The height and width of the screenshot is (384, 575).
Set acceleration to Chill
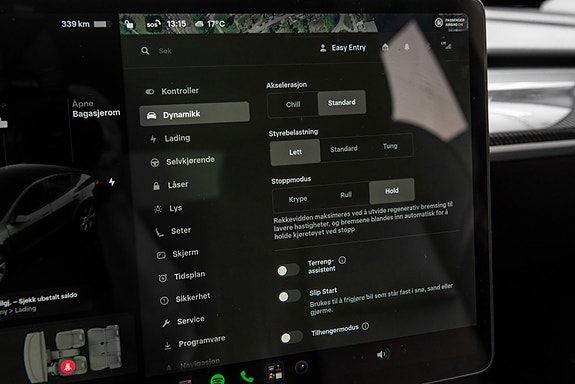[293, 105]
